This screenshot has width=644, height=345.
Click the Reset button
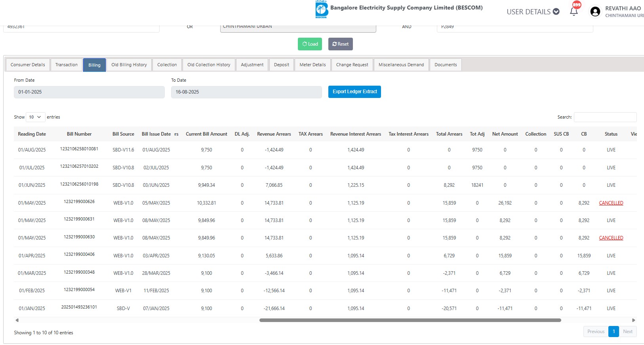[x=340, y=44]
